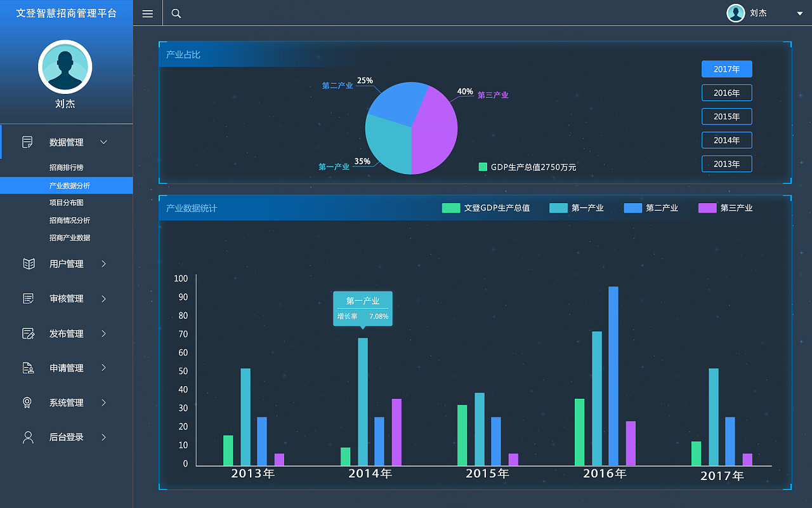The height and width of the screenshot is (508, 812).
Task: Click the 40% pie label
Action: click(x=465, y=91)
